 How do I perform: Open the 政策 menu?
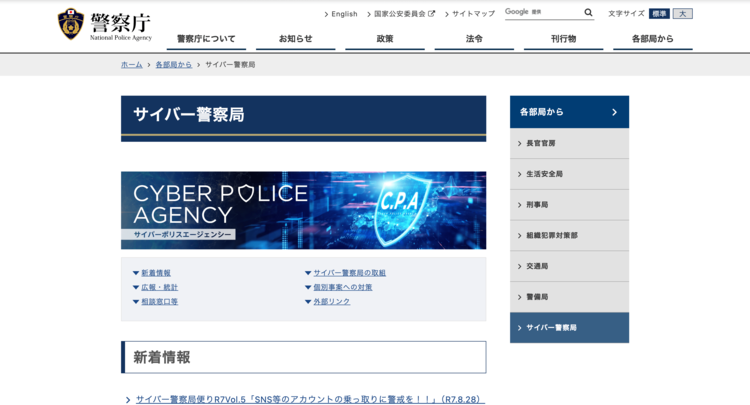[385, 39]
